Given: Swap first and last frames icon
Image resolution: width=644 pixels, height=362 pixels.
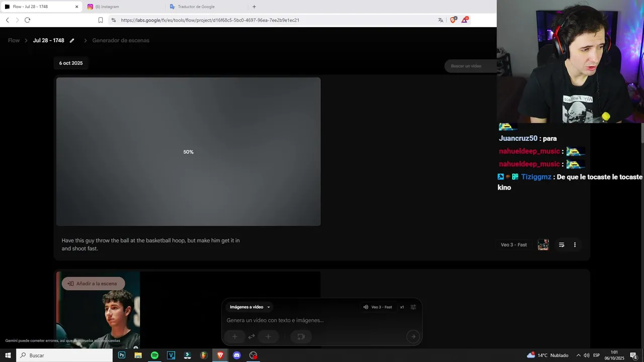Looking at the screenshot, I should 252,336.
